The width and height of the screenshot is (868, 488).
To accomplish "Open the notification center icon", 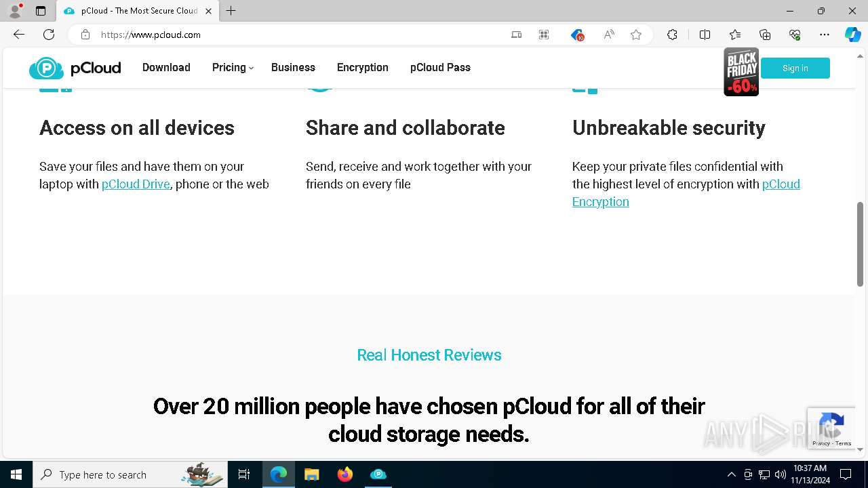I will pyautogui.click(x=846, y=474).
